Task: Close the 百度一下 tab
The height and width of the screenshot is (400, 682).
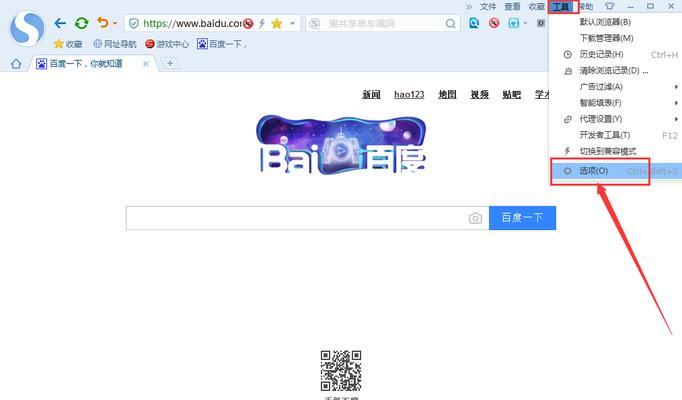Action: click(x=146, y=64)
